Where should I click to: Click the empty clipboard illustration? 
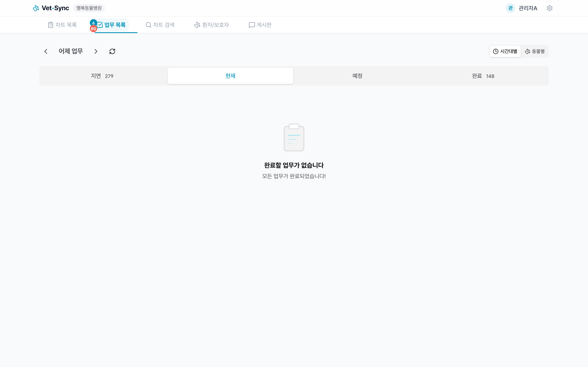(294, 137)
